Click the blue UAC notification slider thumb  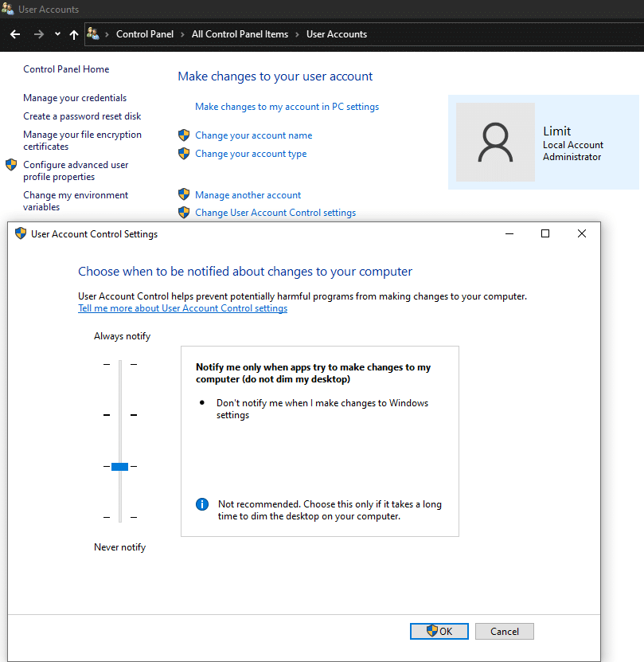(x=120, y=467)
